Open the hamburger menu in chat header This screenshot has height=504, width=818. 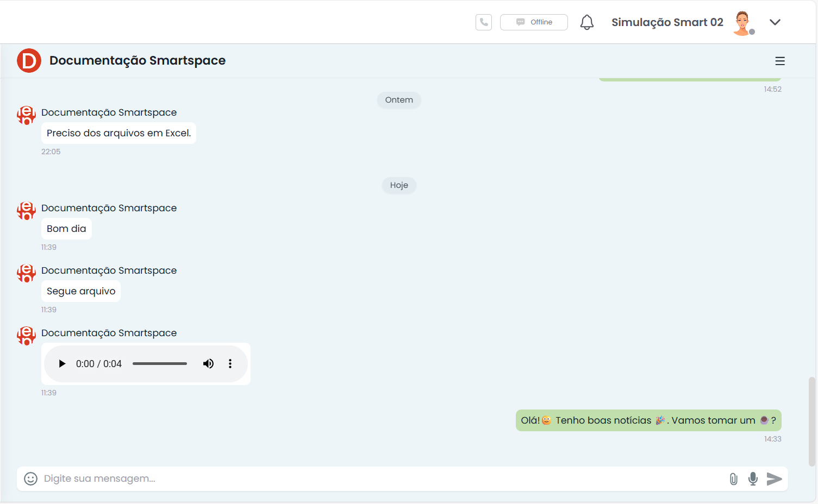(779, 61)
